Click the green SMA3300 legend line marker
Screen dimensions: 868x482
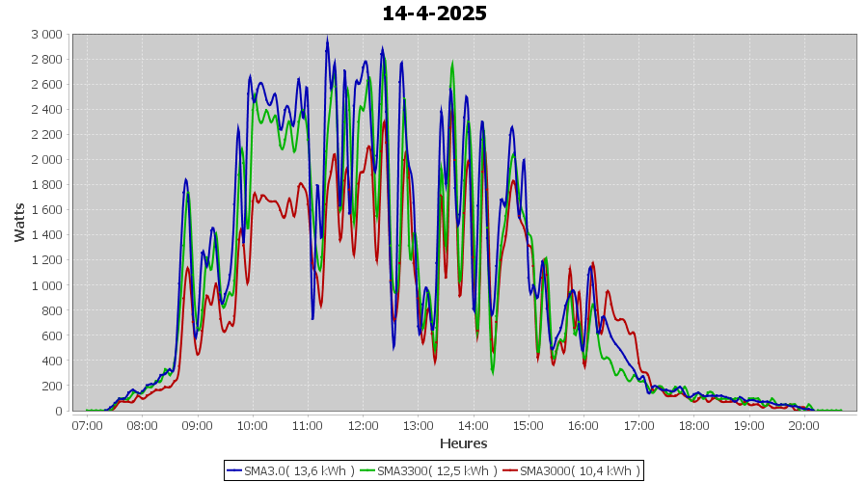pos(367,471)
